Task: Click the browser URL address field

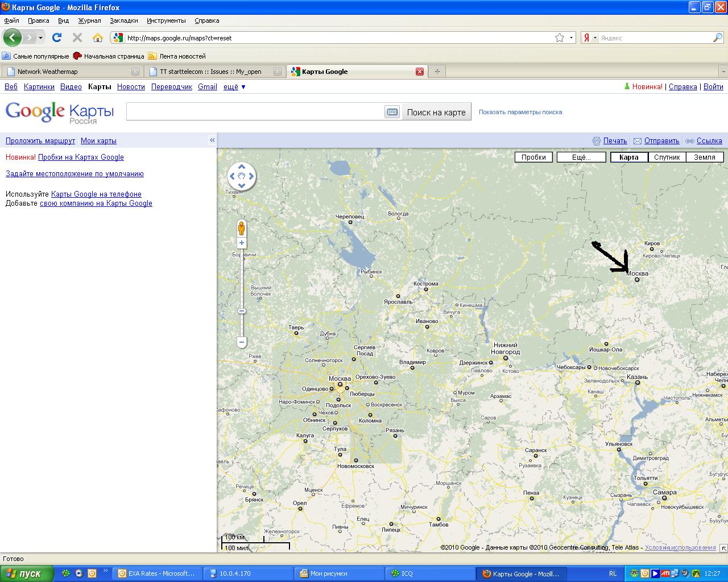Action: [x=339, y=38]
